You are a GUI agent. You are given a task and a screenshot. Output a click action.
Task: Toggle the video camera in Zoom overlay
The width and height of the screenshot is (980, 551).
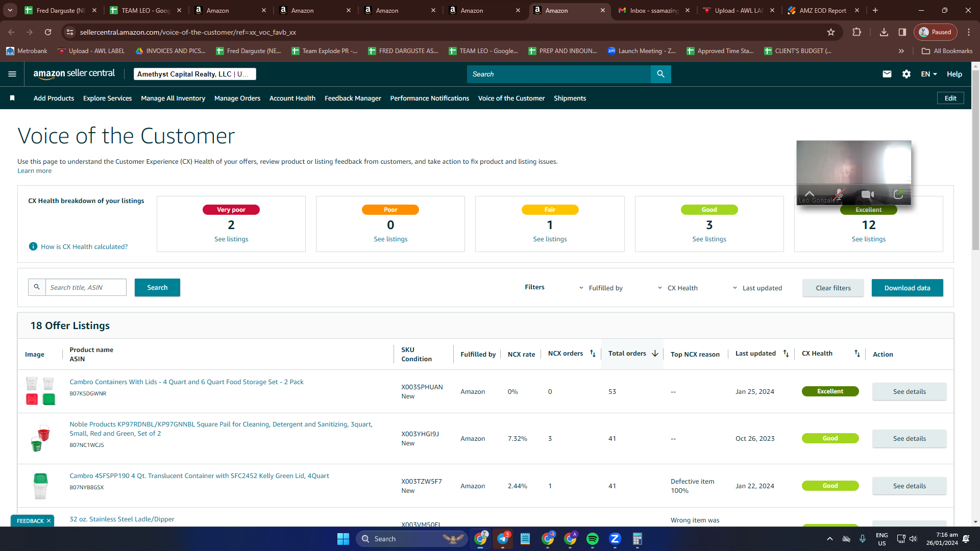click(868, 194)
